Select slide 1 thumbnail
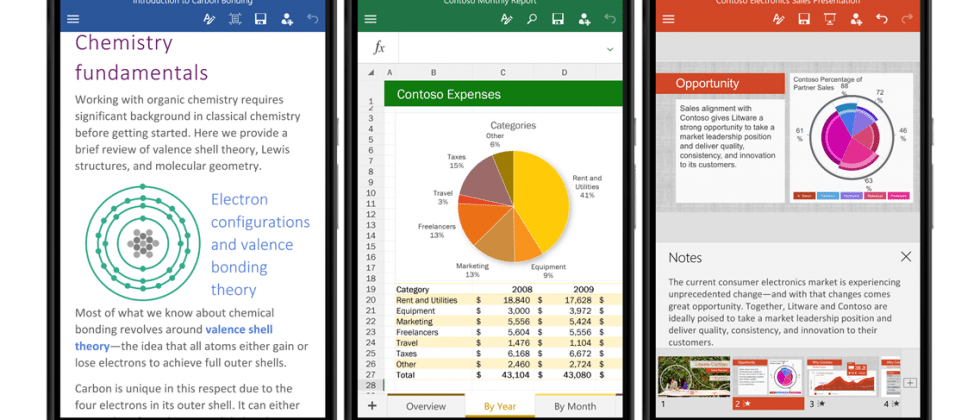 (x=694, y=377)
